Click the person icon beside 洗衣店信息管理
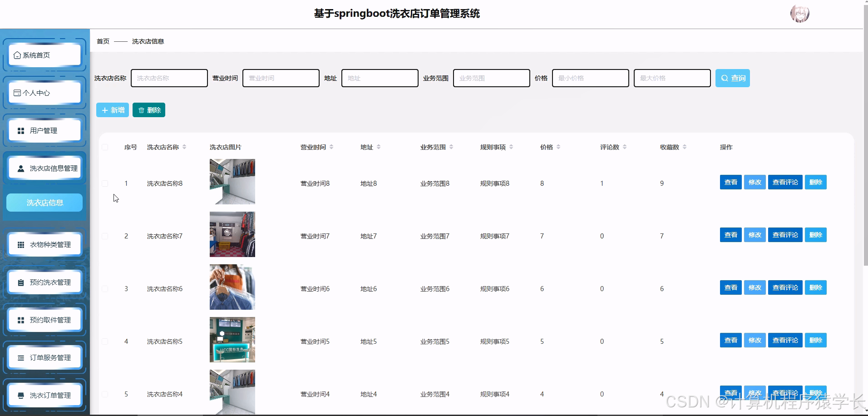868x416 pixels. coord(21,168)
